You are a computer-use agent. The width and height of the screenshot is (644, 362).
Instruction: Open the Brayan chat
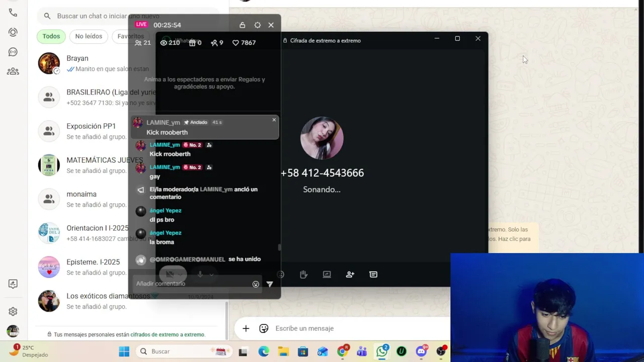pyautogui.click(x=128, y=63)
